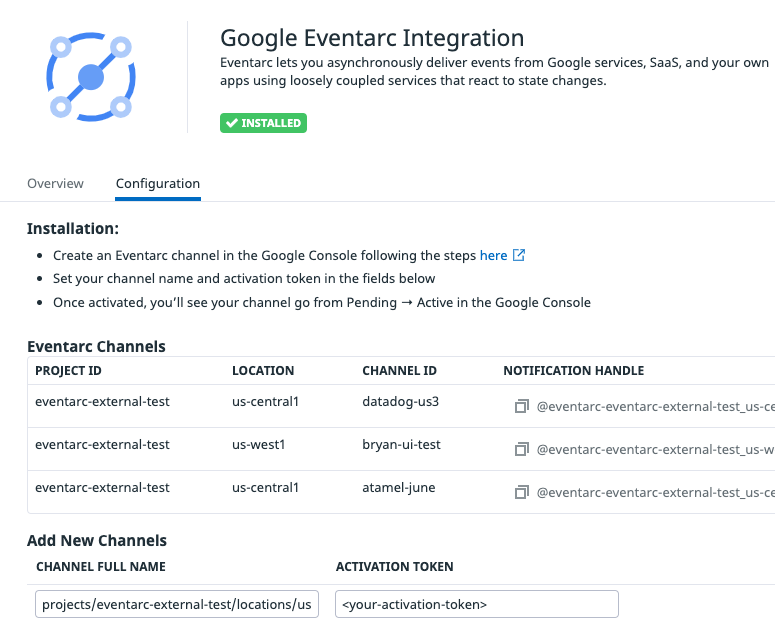Screen dimensions: 775x631
Task: Click the us-west1 location cell
Action: (259, 445)
